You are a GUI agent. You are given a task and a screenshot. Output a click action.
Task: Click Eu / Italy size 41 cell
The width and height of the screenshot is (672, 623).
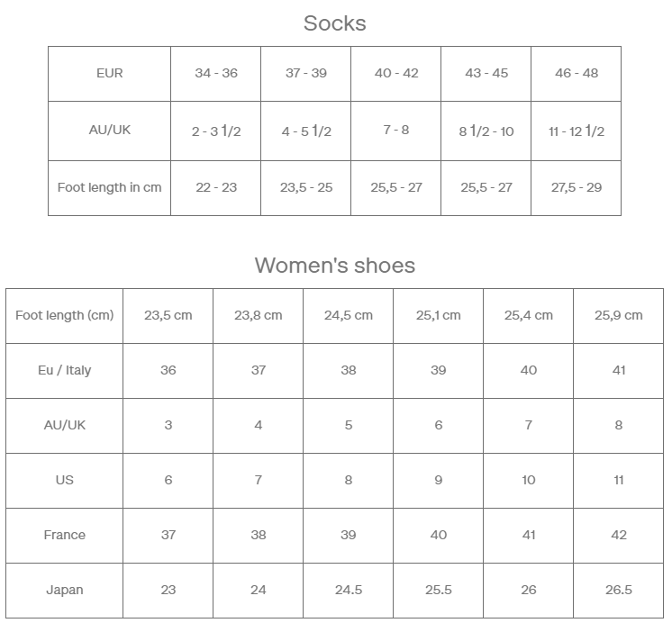(x=619, y=371)
